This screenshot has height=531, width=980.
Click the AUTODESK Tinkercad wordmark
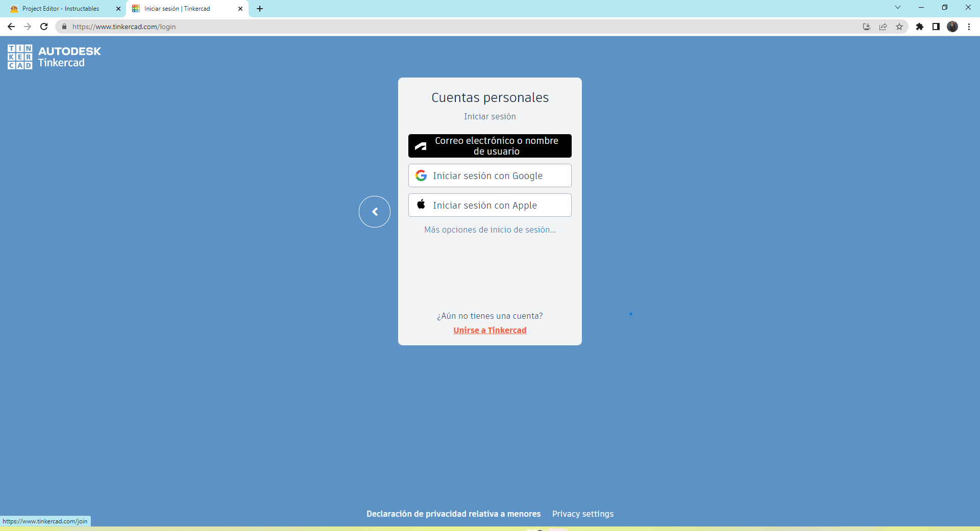69,57
